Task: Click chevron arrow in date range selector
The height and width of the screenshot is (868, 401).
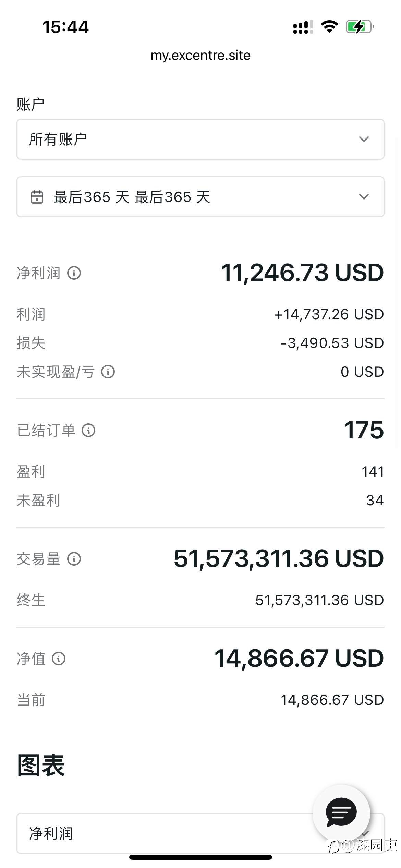Action: tap(364, 197)
